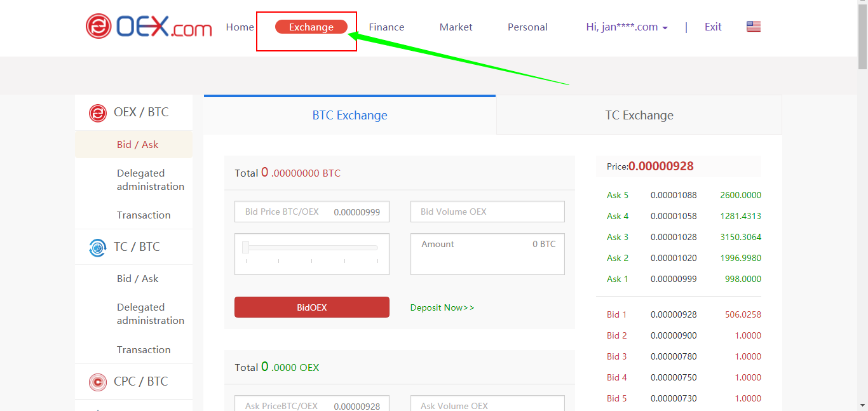Select Bid / Ask under TC / BTC
This screenshot has width=868, height=411.
click(x=138, y=278)
